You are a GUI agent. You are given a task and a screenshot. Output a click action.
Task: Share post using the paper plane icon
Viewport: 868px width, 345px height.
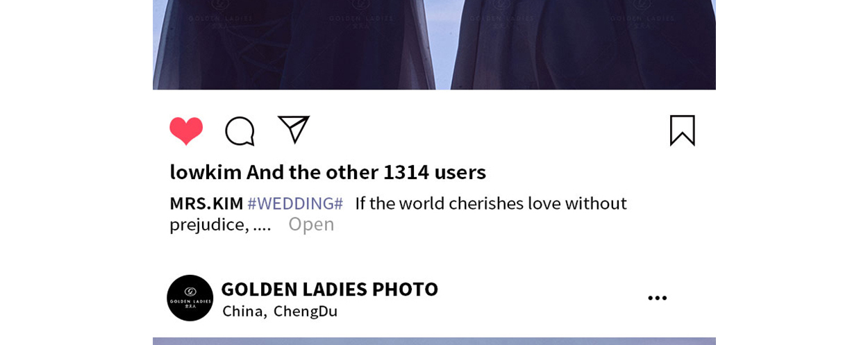tap(294, 129)
